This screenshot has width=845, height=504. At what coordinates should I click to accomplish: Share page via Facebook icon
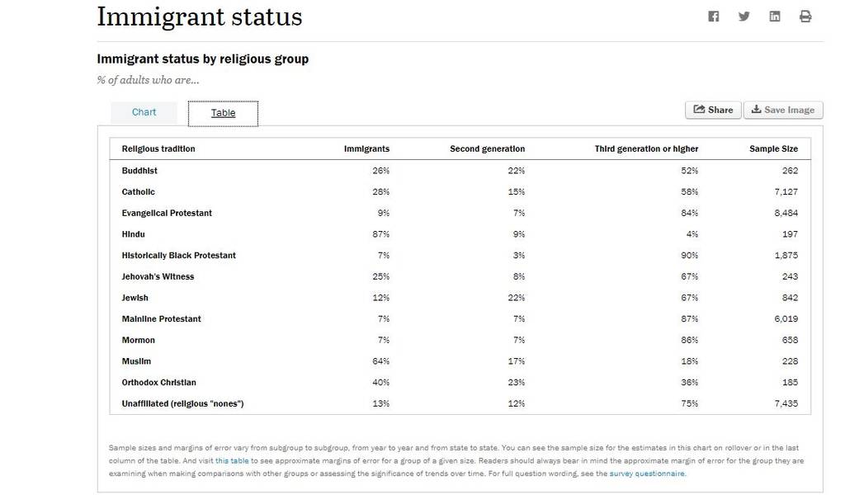tap(714, 16)
